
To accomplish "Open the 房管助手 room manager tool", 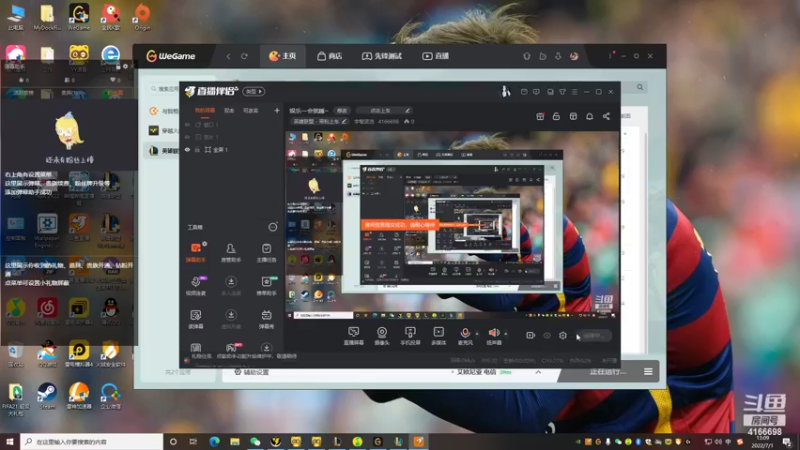I will pos(231,252).
